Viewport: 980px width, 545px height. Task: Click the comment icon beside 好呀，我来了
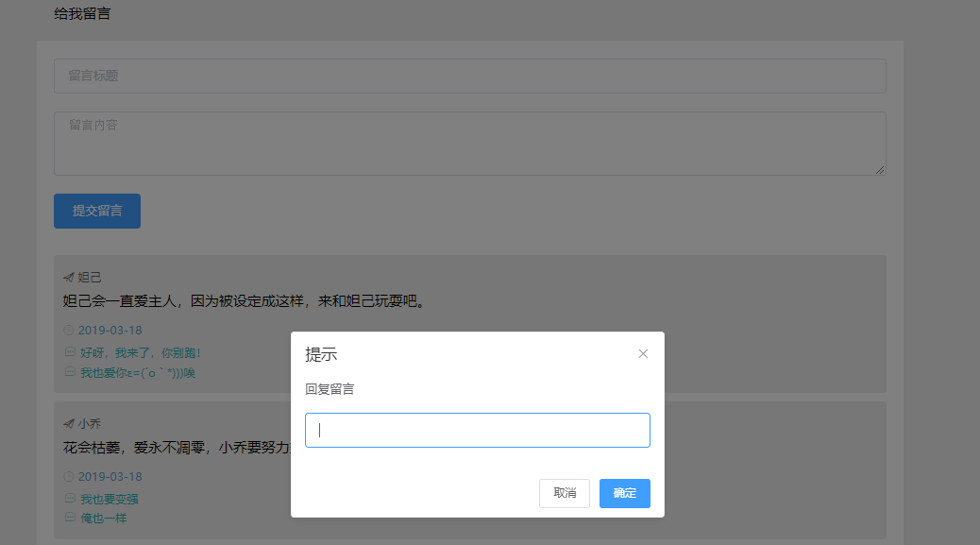point(69,352)
